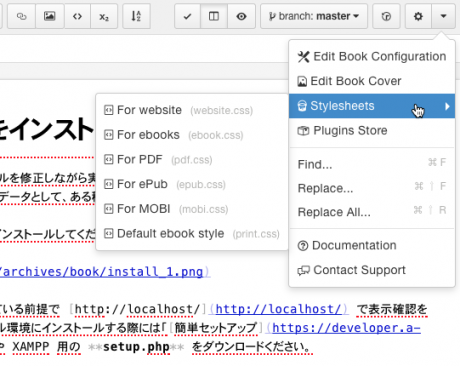The width and height of the screenshot is (460, 366).
Task: Open the Stylesheets submenu
Action: pyautogui.click(x=372, y=106)
